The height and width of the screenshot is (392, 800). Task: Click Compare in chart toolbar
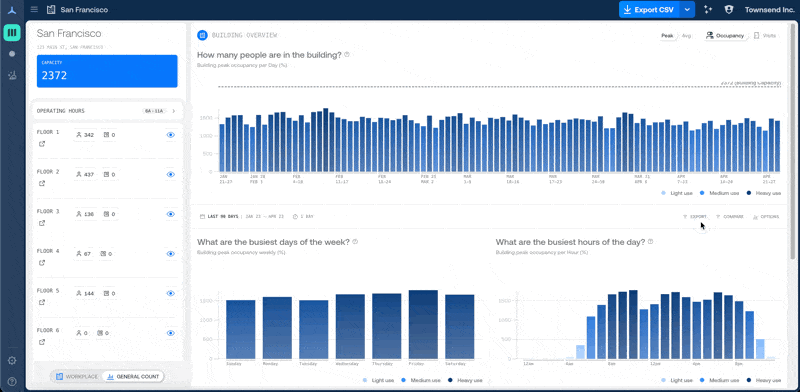pos(730,216)
